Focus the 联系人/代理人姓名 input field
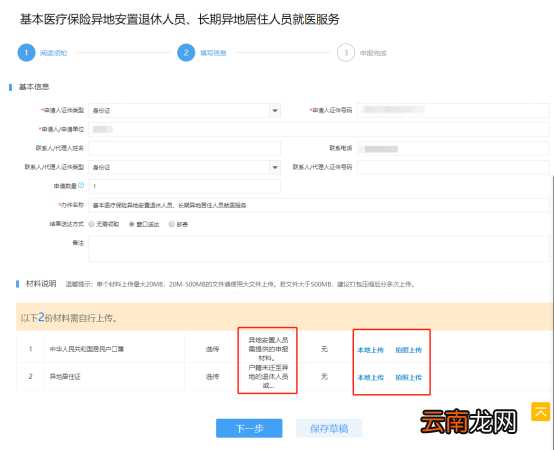This screenshot has width=554, height=450. [x=184, y=148]
